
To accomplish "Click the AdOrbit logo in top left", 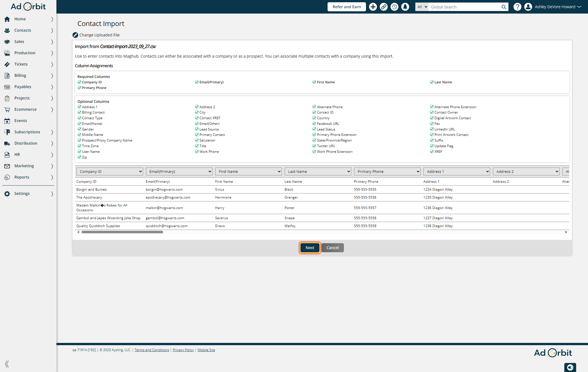I will pyautogui.click(x=28, y=6).
